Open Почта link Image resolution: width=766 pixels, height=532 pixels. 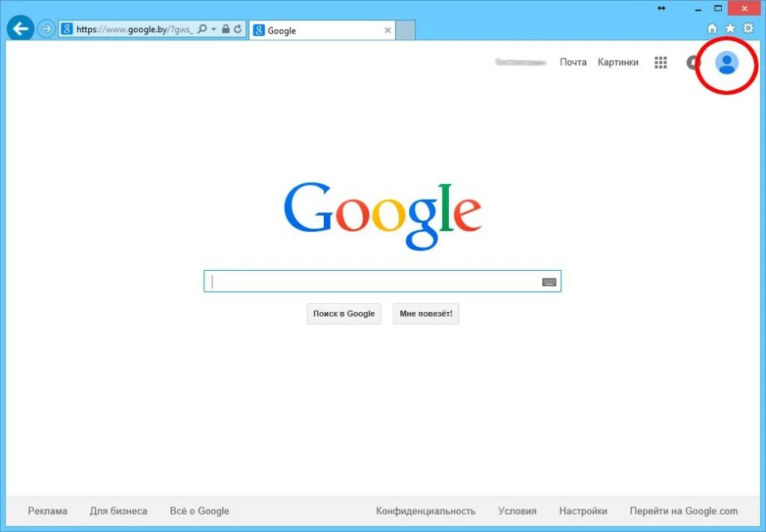[573, 63]
